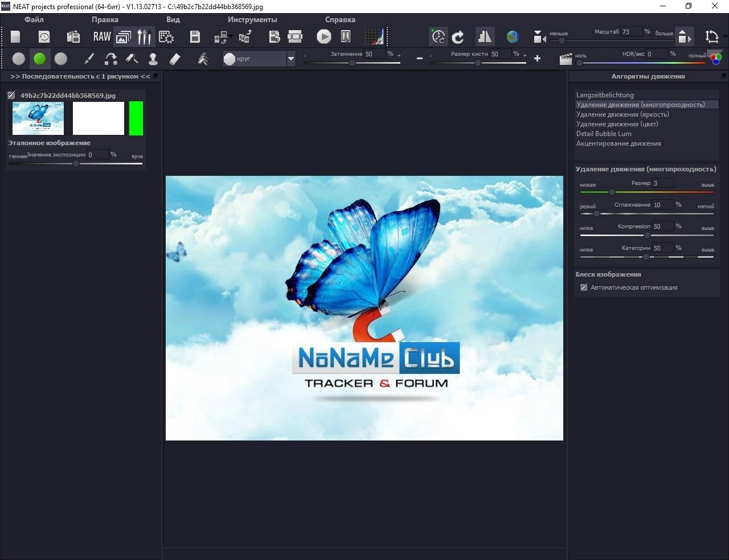Toggle the mirror comparison view icon

485,37
